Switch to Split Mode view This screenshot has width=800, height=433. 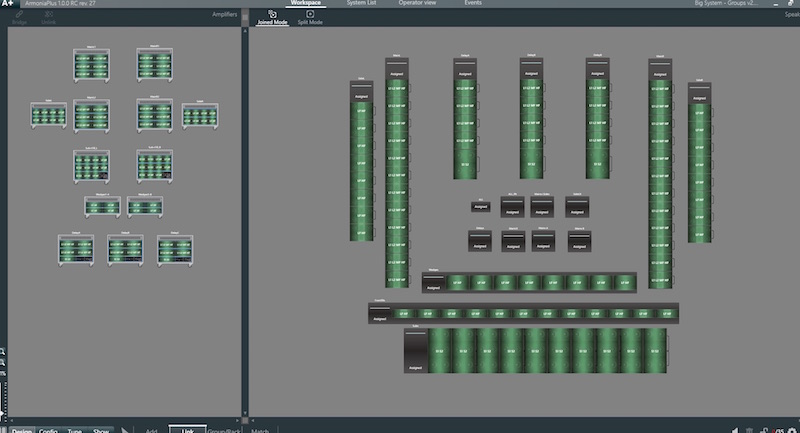pyautogui.click(x=310, y=14)
